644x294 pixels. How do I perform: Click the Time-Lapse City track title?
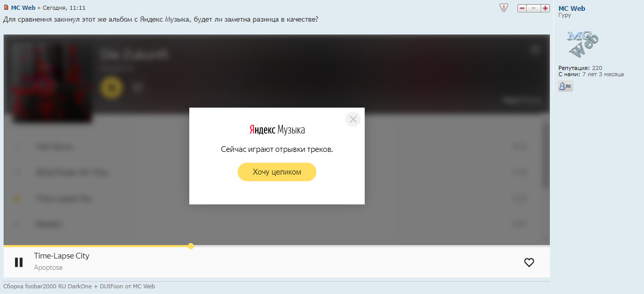pos(62,256)
